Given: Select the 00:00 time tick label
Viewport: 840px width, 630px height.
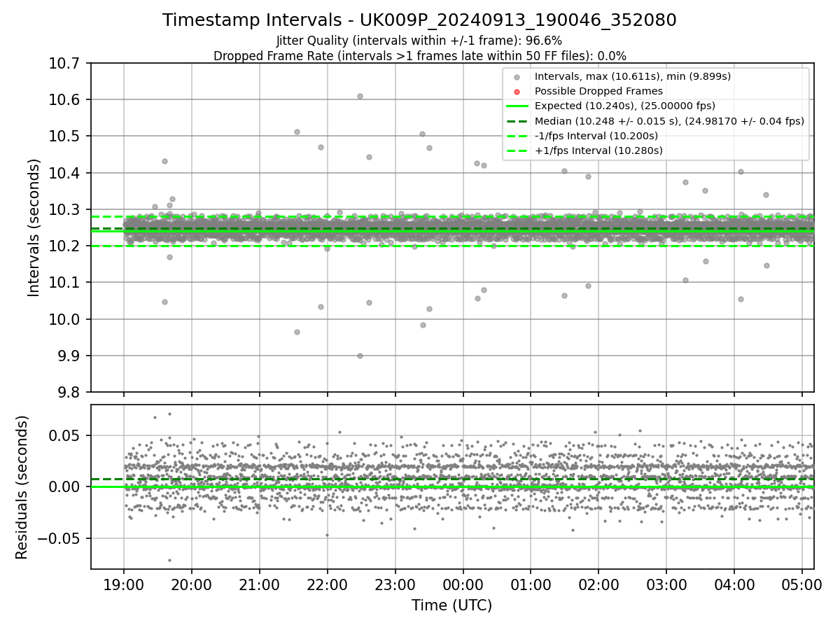Looking at the screenshot, I should click(463, 584).
